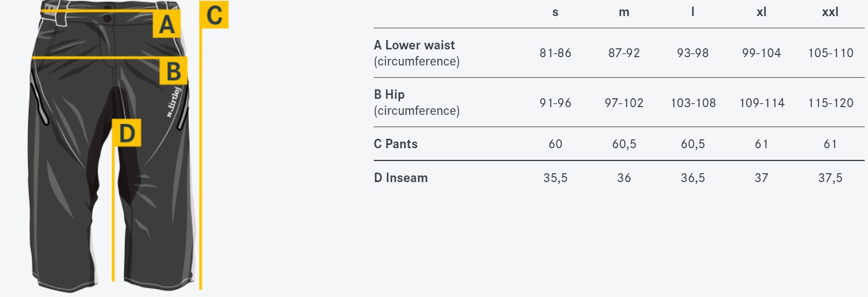Select the xl size column header
Image resolution: width=868 pixels, height=297 pixels.
pos(761,12)
